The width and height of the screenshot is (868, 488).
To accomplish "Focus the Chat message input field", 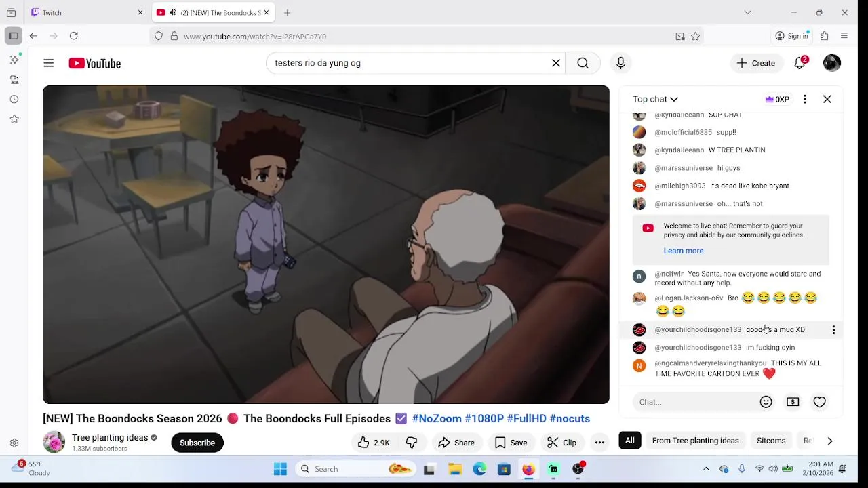I will (x=695, y=402).
